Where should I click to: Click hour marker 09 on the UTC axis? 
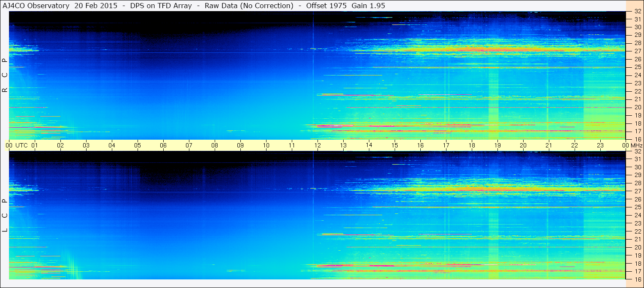pos(240,145)
